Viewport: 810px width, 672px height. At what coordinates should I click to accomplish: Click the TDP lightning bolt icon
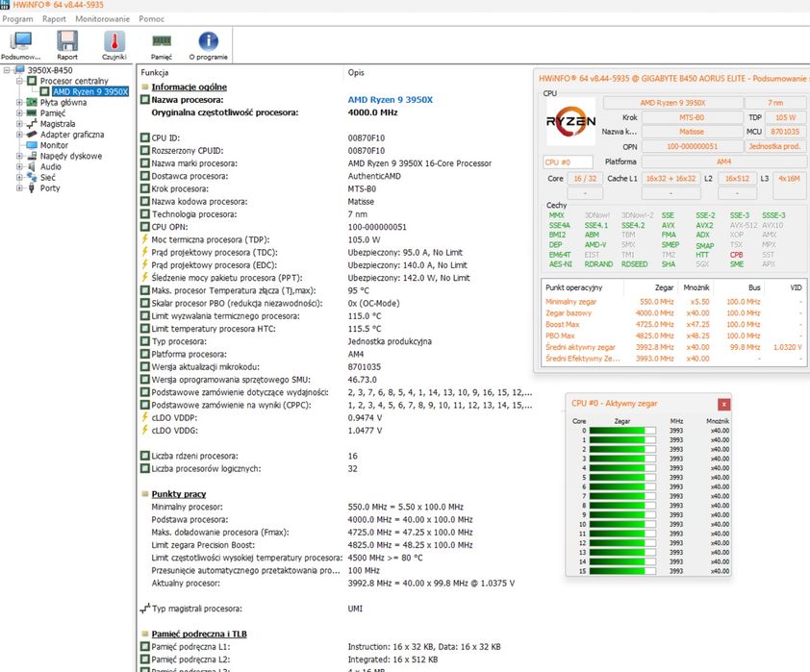[x=145, y=239]
